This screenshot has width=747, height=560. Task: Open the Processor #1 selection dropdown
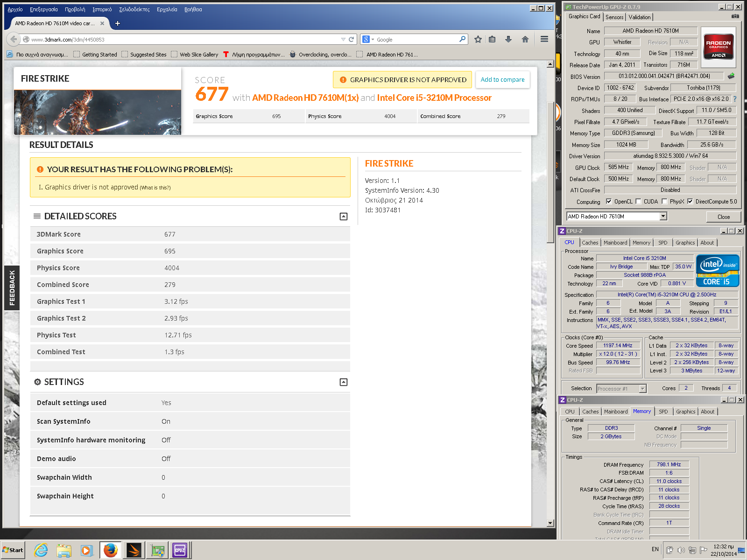642,388
